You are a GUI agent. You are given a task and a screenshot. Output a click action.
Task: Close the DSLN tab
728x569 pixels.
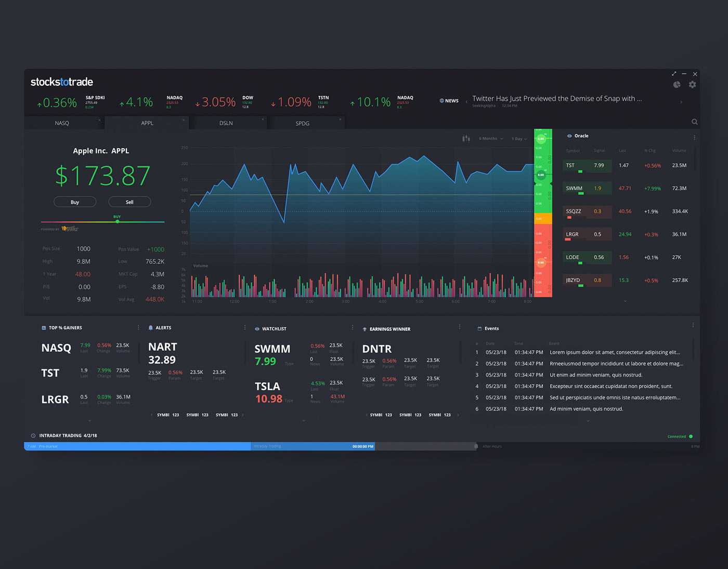263,120
